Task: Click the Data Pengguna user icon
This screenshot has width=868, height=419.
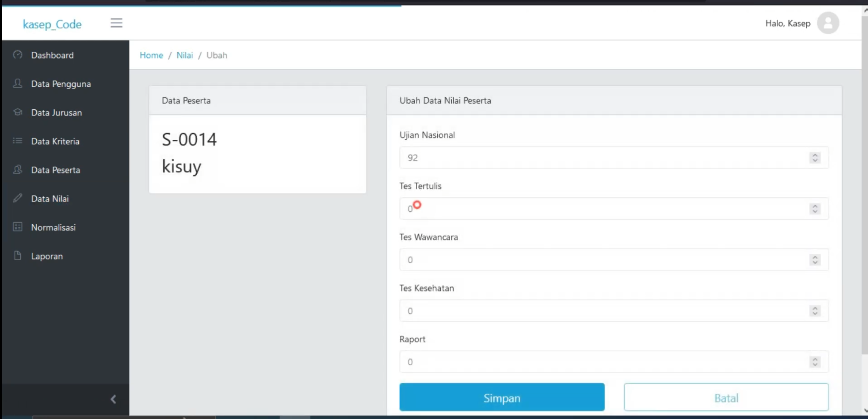Action: (18, 83)
